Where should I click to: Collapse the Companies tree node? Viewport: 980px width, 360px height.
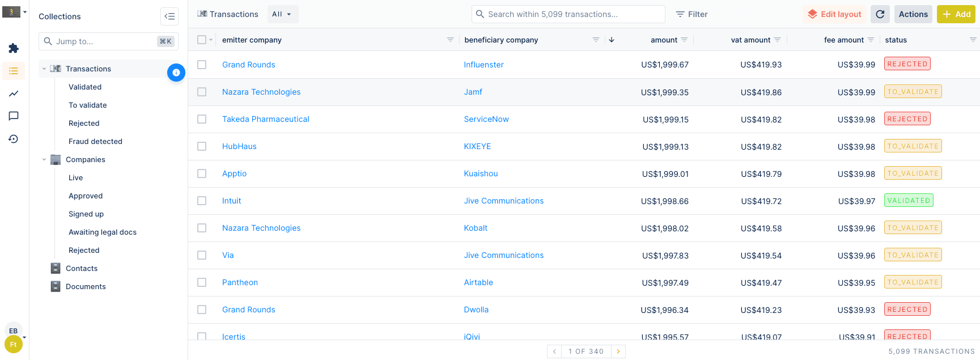click(44, 159)
